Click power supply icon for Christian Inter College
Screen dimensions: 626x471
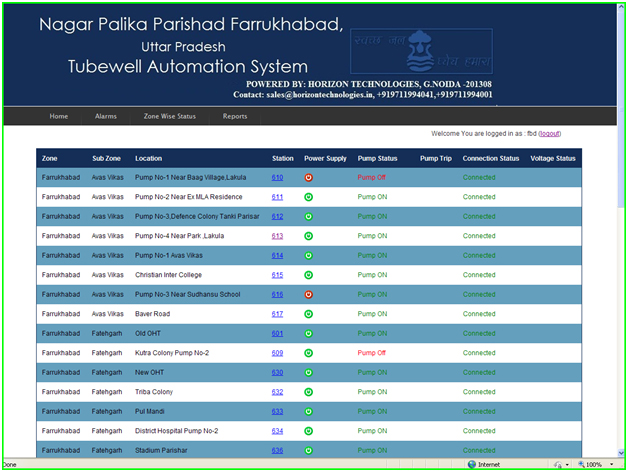point(308,275)
